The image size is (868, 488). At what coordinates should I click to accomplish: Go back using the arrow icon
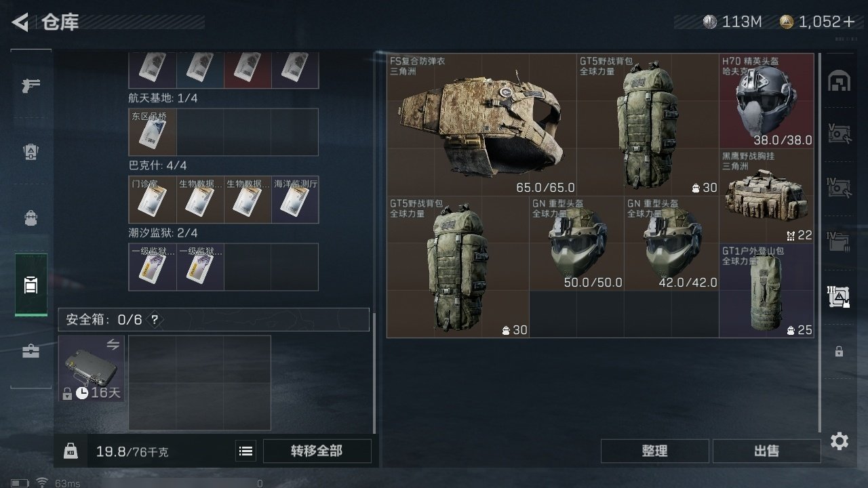click(20, 22)
